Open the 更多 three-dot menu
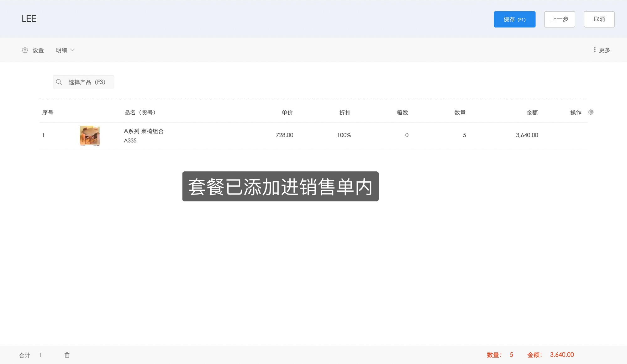Screen dimensions: 627x364 point(595,50)
